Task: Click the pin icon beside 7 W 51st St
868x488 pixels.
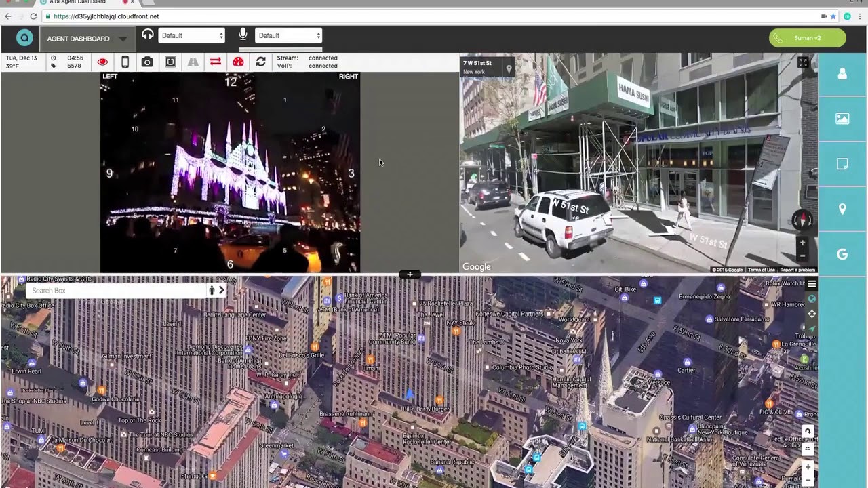Action: click(509, 69)
